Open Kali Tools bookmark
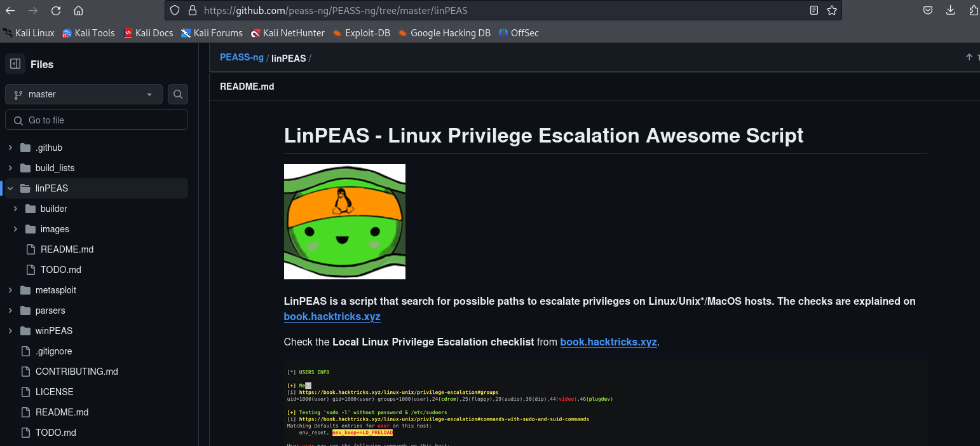This screenshot has width=980, height=446. [x=88, y=33]
